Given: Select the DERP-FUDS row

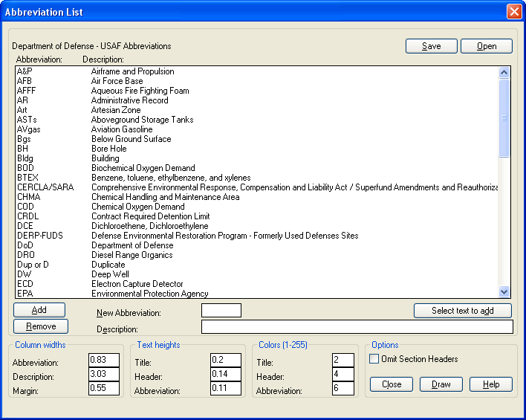Looking at the screenshot, I should click(257, 236).
